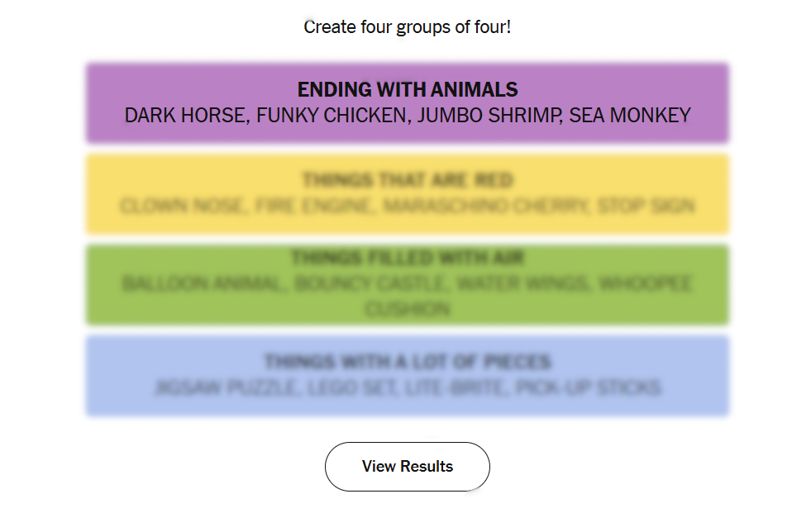Click PICK-UP STICKS in the blue group
The height and width of the screenshot is (532, 811).
point(588,387)
